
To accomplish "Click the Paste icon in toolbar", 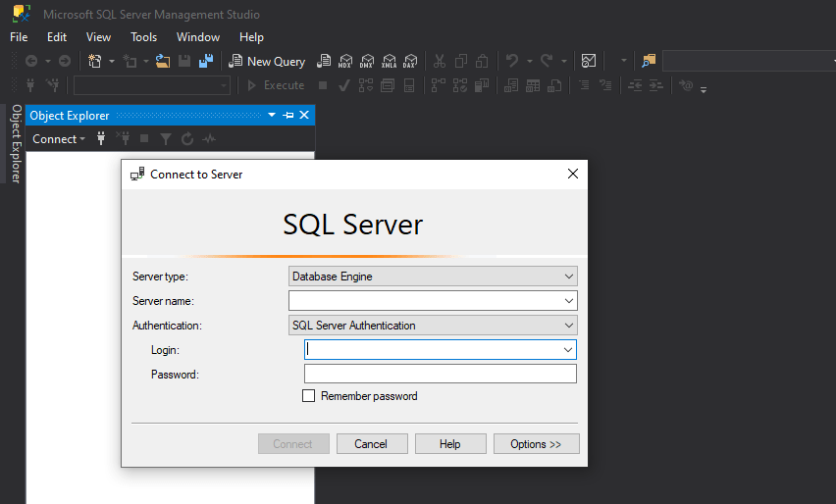I will tap(482, 61).
